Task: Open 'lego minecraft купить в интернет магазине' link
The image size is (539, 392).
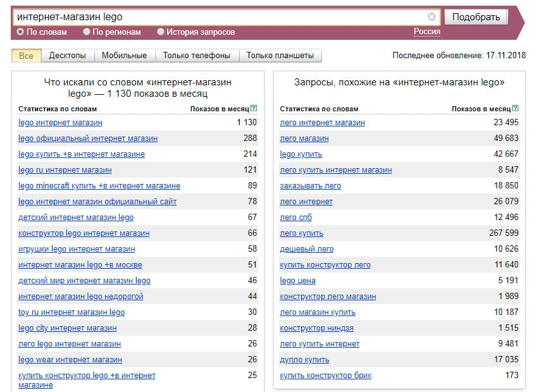Action: coord(99,186)
